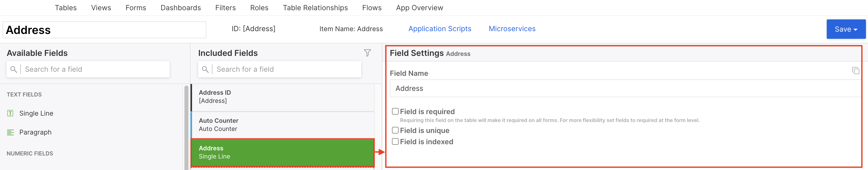Open the Dashboards tab

(181, 8)
